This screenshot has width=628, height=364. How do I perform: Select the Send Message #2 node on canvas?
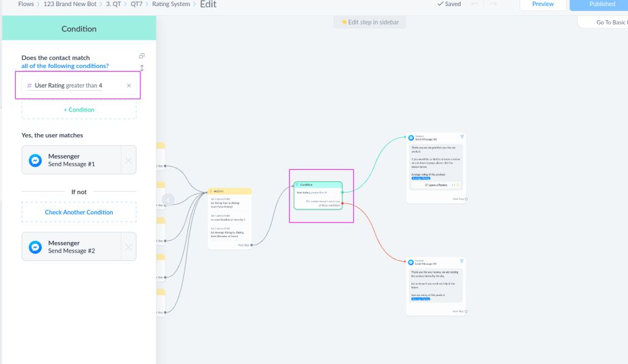[436, 286]
